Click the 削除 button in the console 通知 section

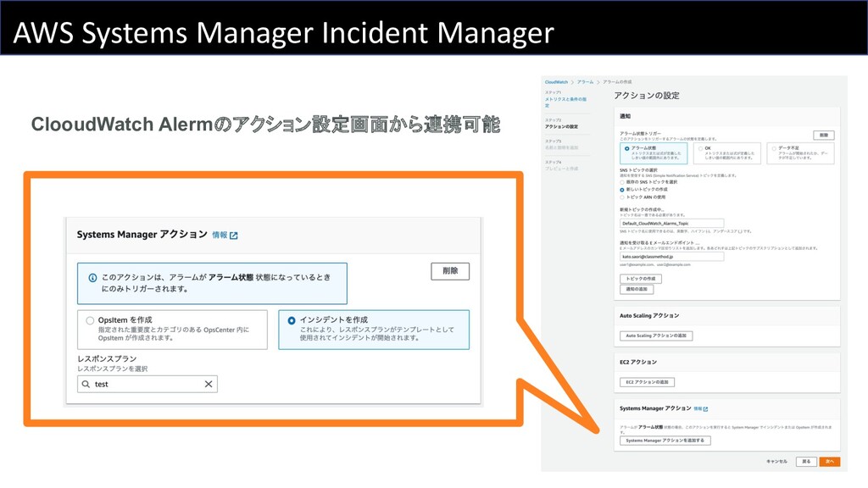click(824, 135)
